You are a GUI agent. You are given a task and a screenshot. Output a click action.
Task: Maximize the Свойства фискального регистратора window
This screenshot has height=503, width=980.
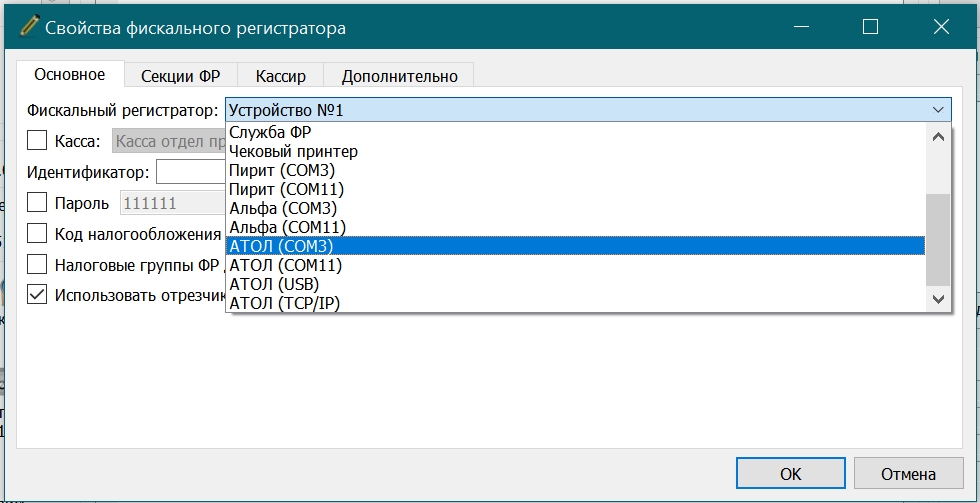870,27
